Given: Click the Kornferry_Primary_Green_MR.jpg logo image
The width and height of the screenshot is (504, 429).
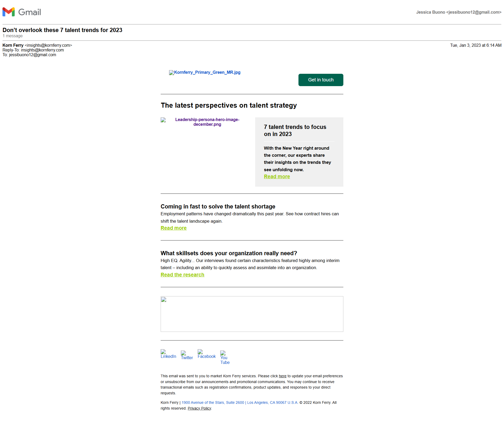Looking at the screenshot, I should (205, 72).
